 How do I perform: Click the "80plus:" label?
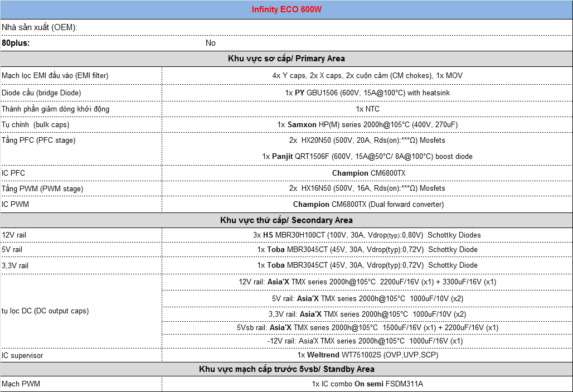pyautogui.click(x=16, y=43)
